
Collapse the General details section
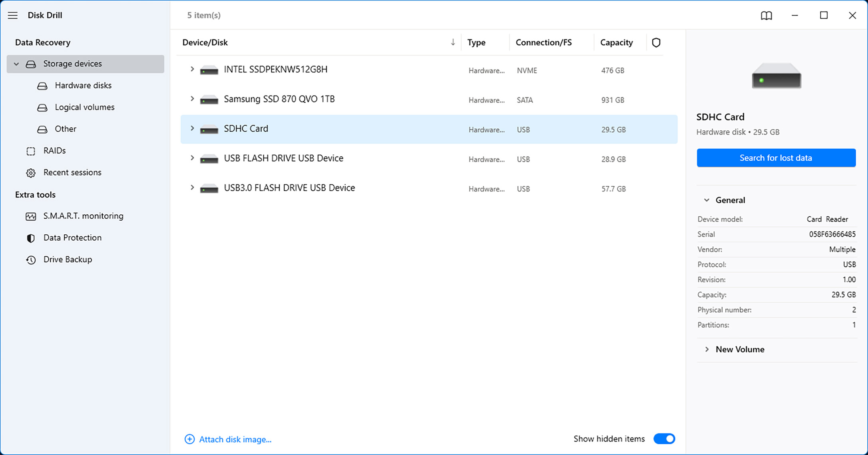tap(707, 200)
